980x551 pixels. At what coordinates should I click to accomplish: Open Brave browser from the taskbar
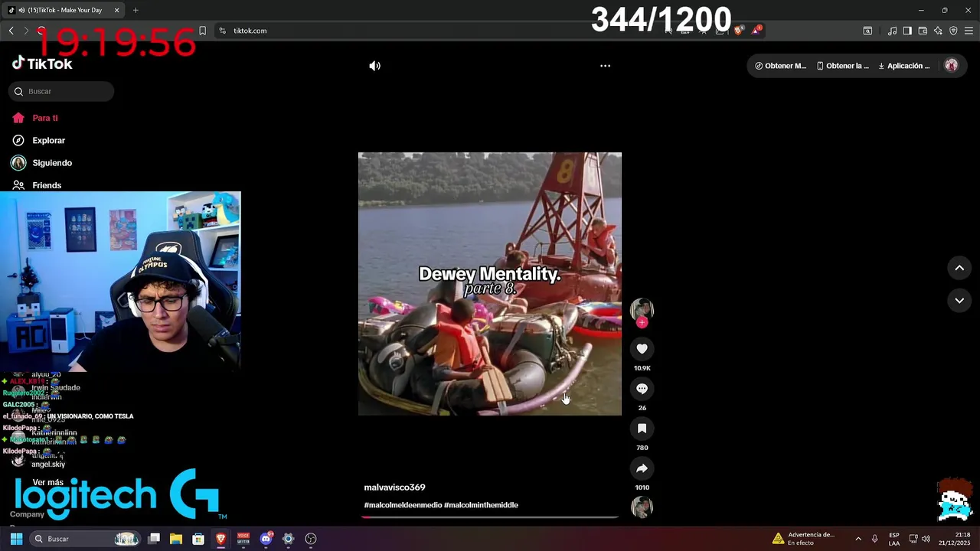220,539
